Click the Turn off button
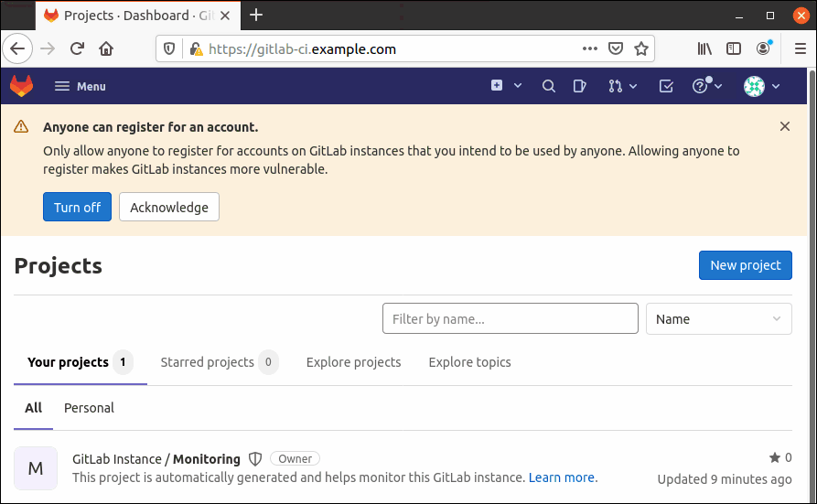The width and height of the screenshot is (817, 504). [77, 207]
